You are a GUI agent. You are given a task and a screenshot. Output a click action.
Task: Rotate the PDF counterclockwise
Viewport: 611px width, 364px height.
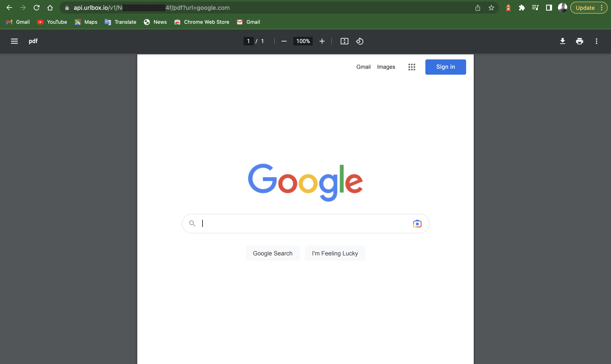(359, 41)
